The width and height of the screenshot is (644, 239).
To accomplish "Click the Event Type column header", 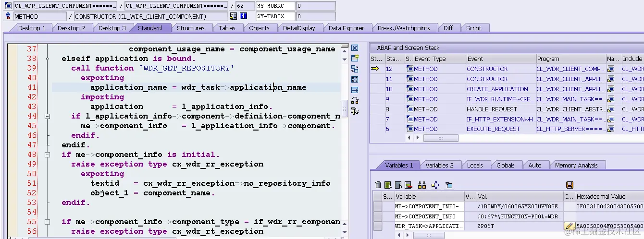I will (439, 59).
